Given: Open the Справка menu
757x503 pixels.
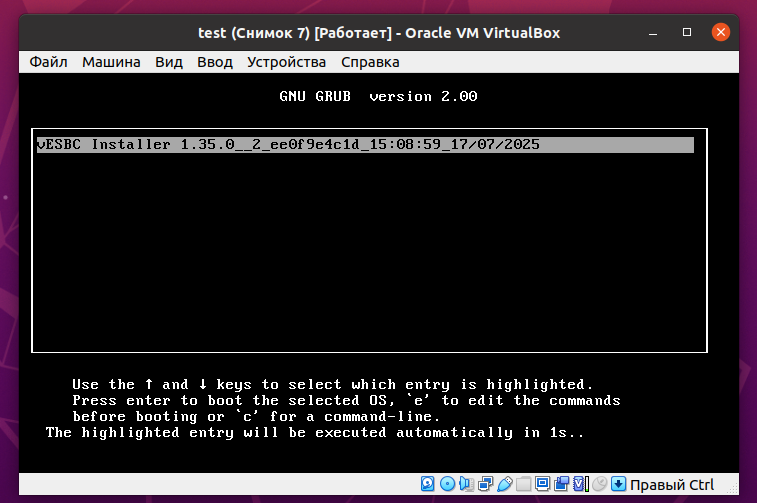Looking at the screenshot, I should 370,62.
